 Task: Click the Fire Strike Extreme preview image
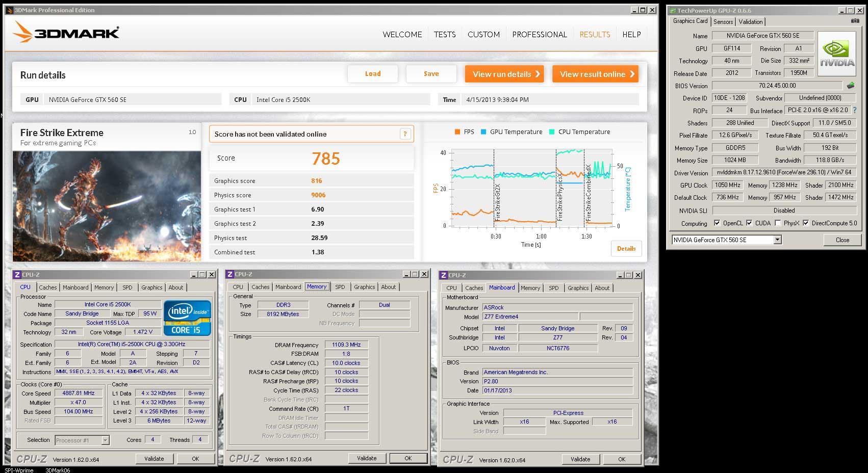[107, 206]
